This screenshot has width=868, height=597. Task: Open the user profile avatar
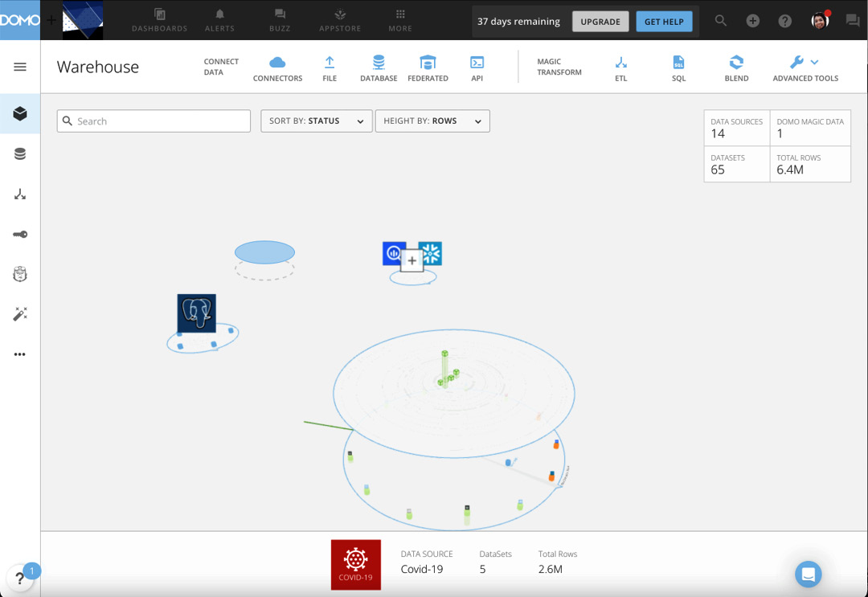[x=819, y=20]
